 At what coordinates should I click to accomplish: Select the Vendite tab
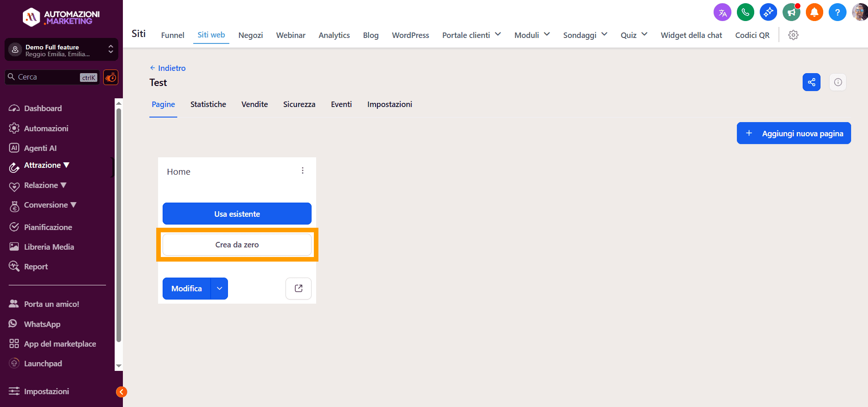[254, 104]
